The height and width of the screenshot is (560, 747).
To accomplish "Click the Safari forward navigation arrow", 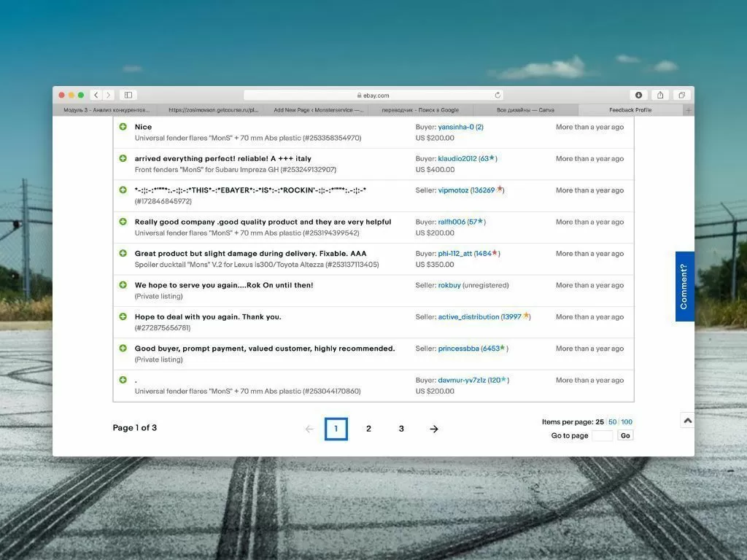I will click(x=108, y=95).
